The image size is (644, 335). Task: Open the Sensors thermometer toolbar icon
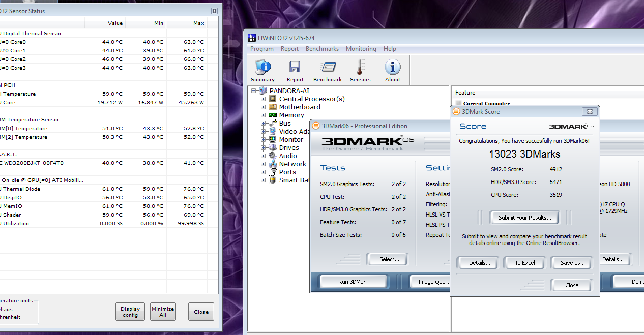[360, 67]
